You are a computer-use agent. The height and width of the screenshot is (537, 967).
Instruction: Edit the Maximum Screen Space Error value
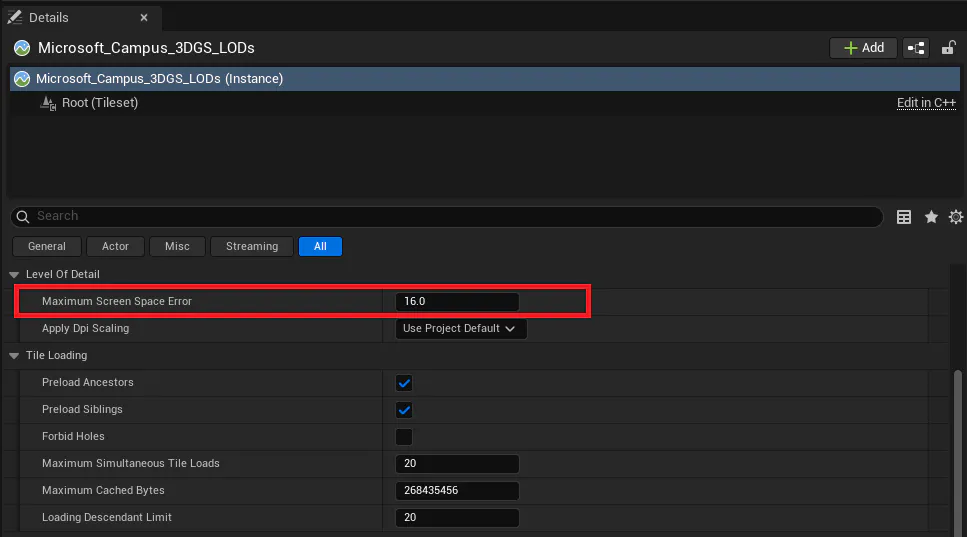(457, 301)
